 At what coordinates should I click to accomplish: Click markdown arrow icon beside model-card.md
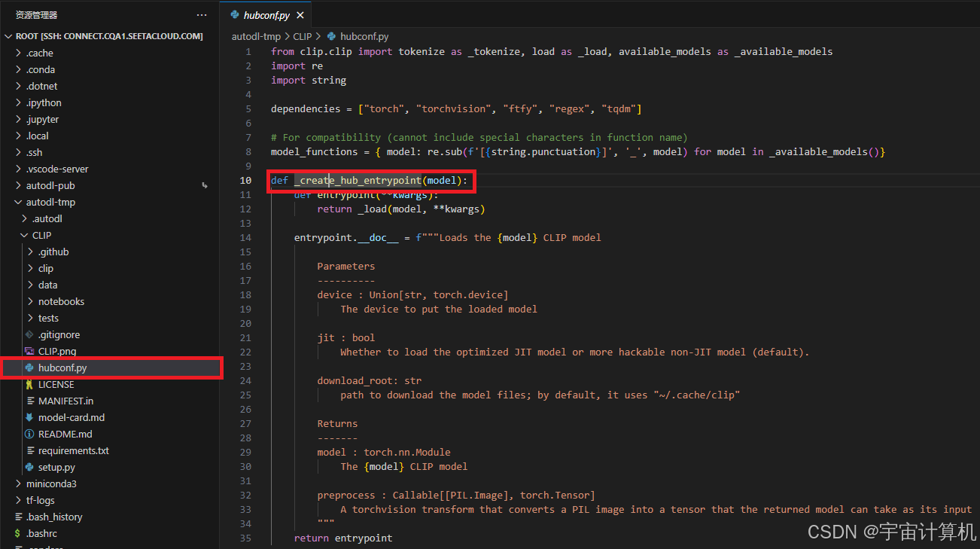click(30, 417)
